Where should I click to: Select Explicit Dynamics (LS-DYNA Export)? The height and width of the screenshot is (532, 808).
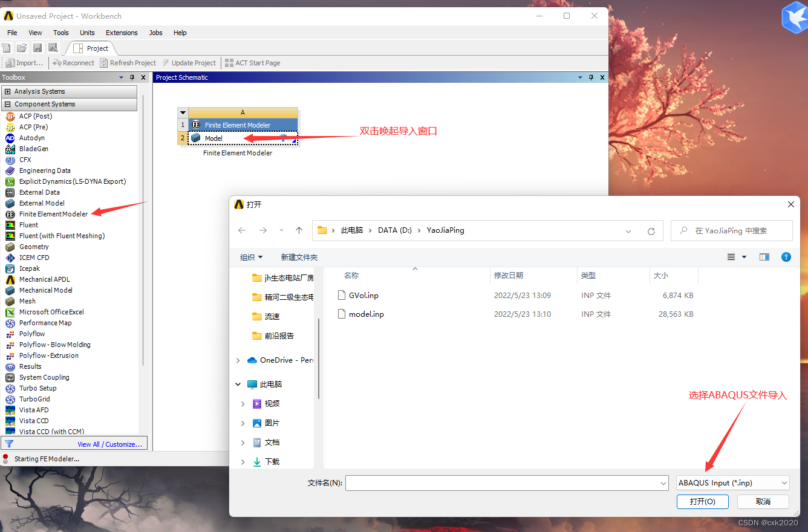coord(73,181)
